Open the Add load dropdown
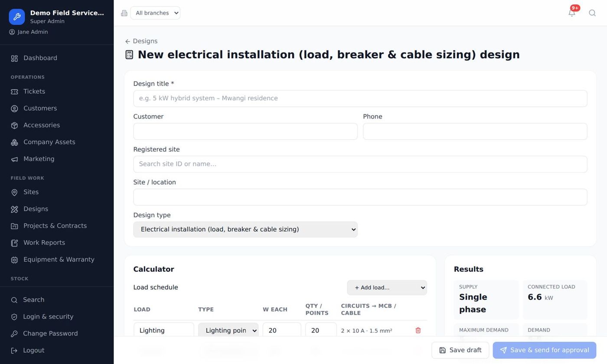This screenshot has height=364, width=607. (x=387, y=288)
